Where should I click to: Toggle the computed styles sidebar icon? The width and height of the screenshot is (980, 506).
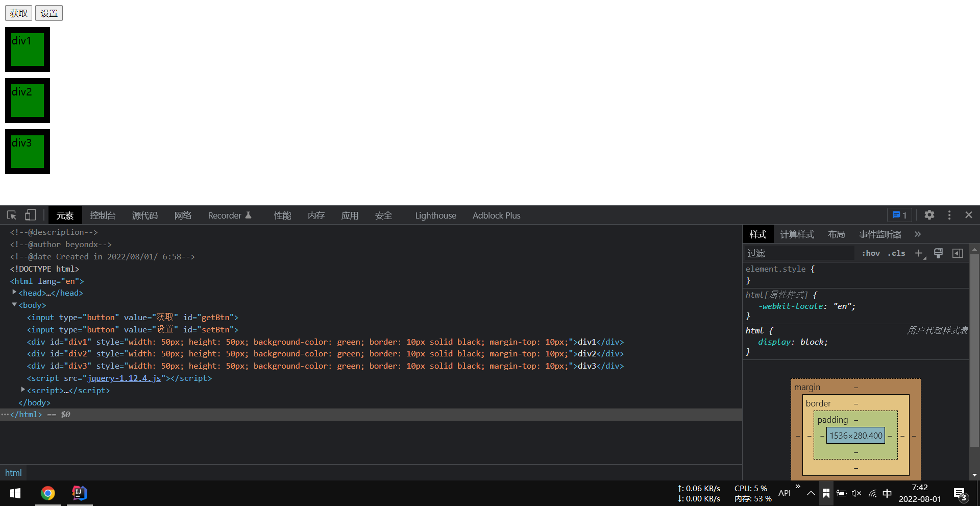[958, 253]
